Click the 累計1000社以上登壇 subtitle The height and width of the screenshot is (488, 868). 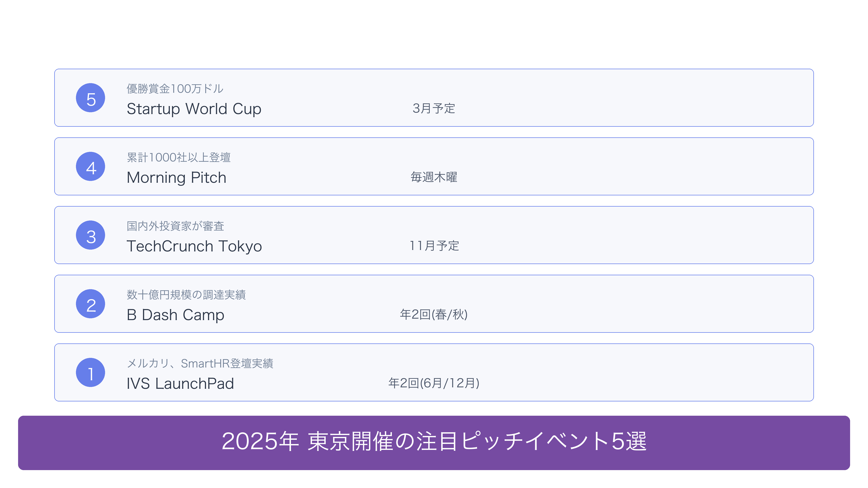[179, 158]
